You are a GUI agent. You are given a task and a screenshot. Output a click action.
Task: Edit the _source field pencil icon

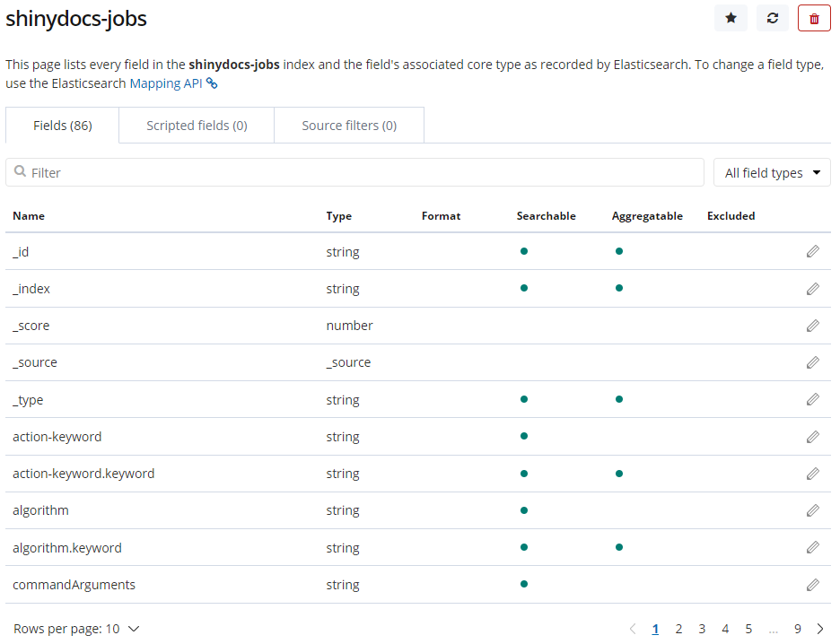pyautogui.click(x=812, y=362)
